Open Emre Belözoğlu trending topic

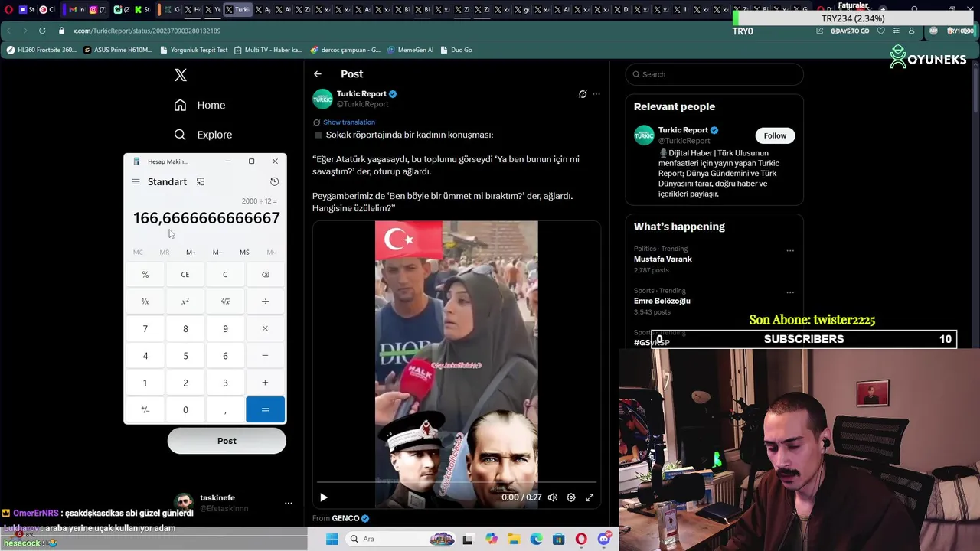[x=662, y=301]
